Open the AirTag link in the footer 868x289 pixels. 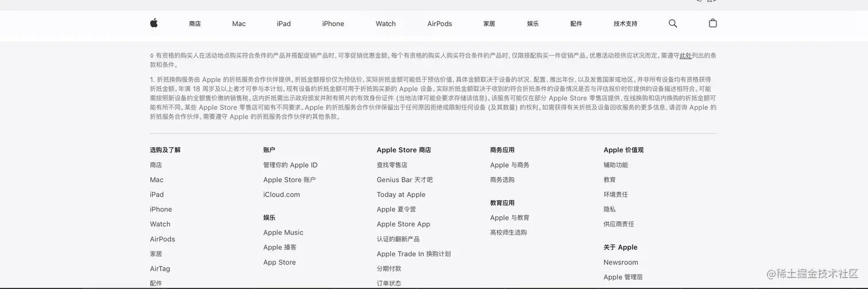click(x=160, y=269)
